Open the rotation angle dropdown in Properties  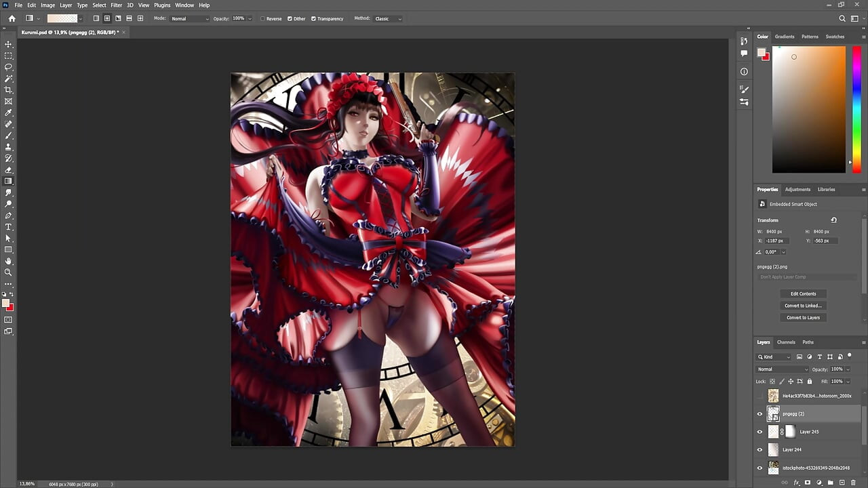783,252
